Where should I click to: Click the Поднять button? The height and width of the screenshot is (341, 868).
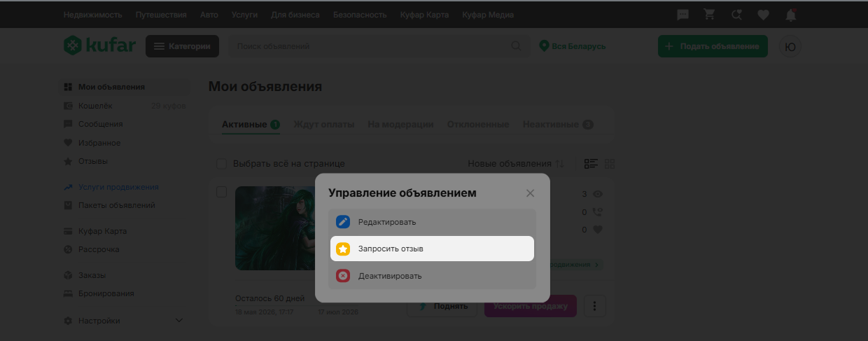coord(442,306)
